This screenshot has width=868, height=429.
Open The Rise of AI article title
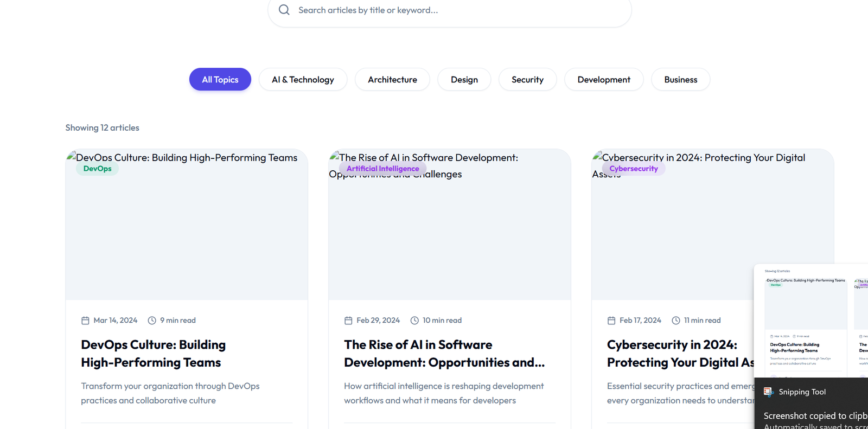[x=444, y=354]
